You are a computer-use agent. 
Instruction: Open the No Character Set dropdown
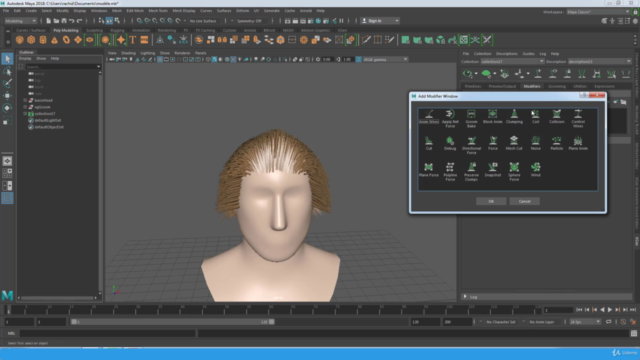coord(500,322)
